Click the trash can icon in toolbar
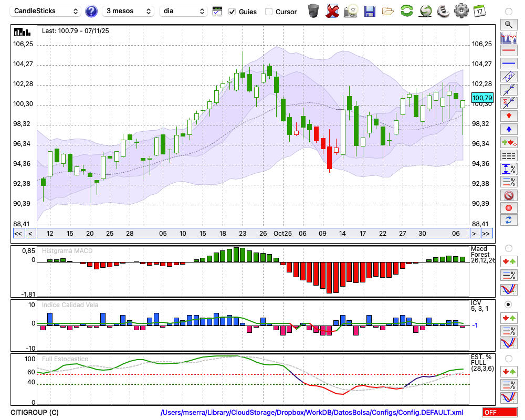The height and width of the screenshot is (420, 525). 313,11
